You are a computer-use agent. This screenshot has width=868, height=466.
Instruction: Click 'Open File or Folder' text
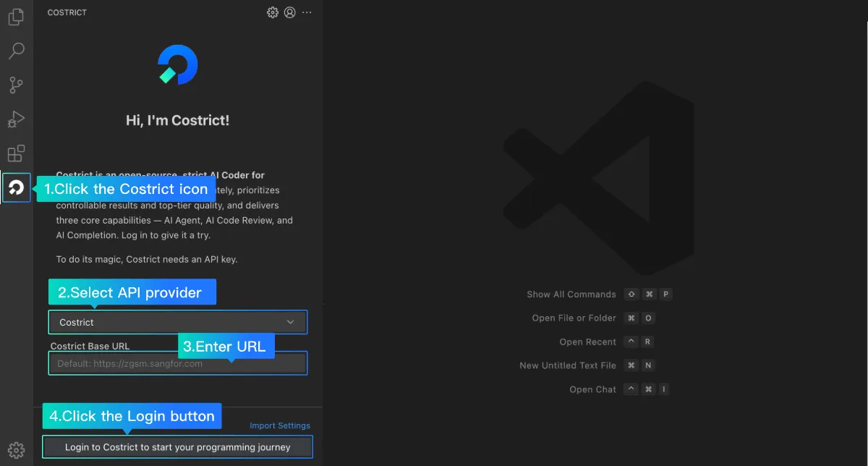coord(574,318)
